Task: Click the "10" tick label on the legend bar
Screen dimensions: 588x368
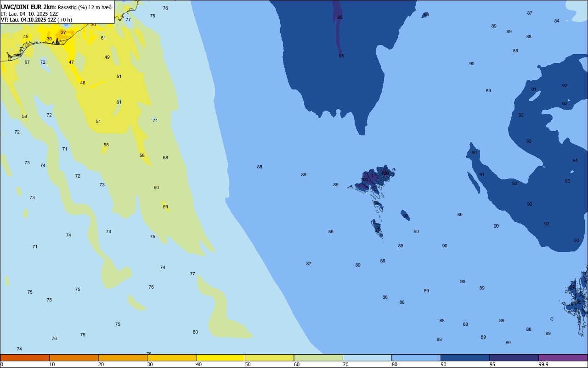Action: click(52, 364)
